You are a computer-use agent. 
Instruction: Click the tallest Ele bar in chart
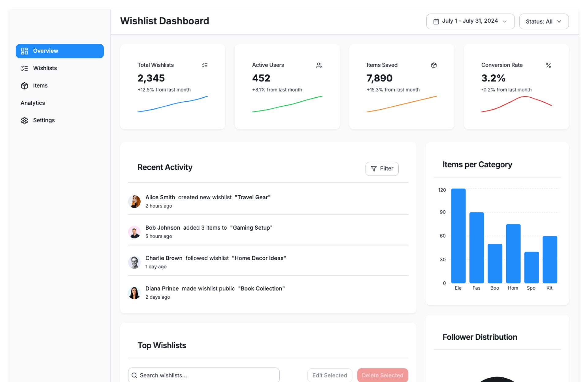pyautogui.click(x=458, y=236)
